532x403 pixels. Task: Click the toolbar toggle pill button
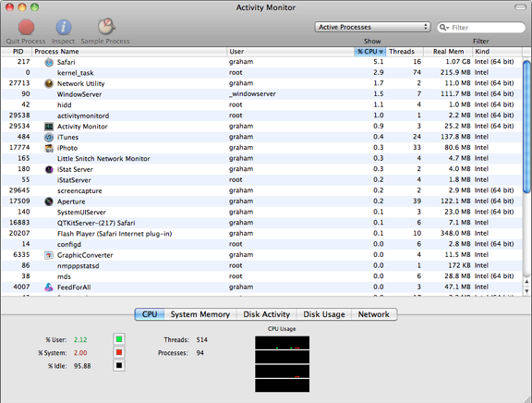pos(520,7)
